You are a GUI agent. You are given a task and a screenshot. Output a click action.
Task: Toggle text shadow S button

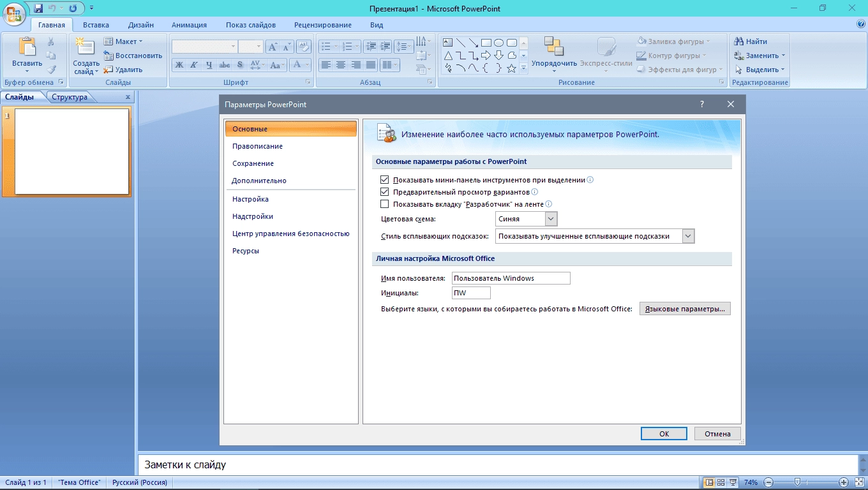(239, 65)
